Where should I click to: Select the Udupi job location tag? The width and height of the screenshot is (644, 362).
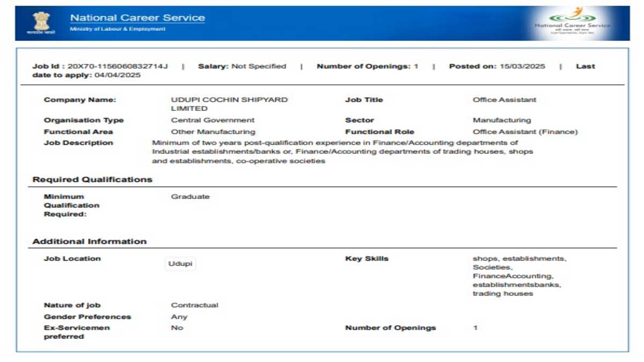point(180,264)
